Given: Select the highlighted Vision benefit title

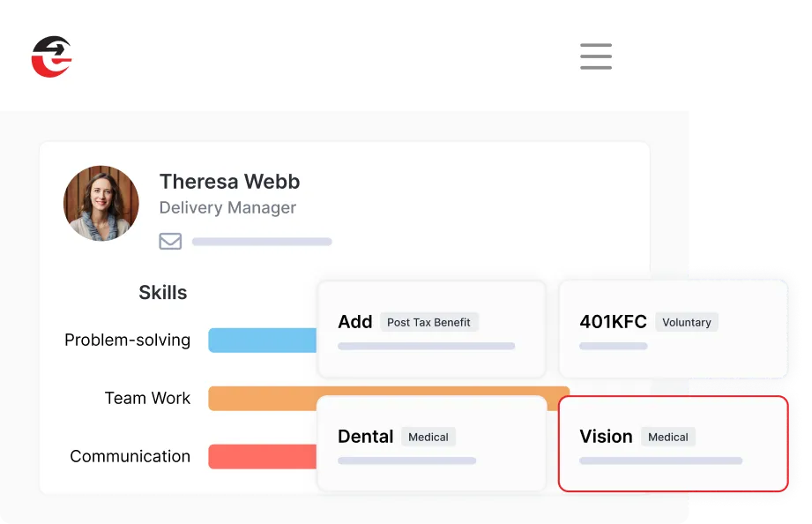Looking at the screenshot, I should pyautogui.click(x=606, y=437).
